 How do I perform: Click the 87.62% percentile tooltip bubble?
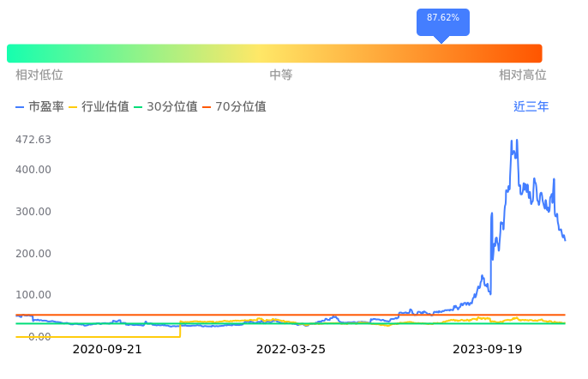pos(442,19)
